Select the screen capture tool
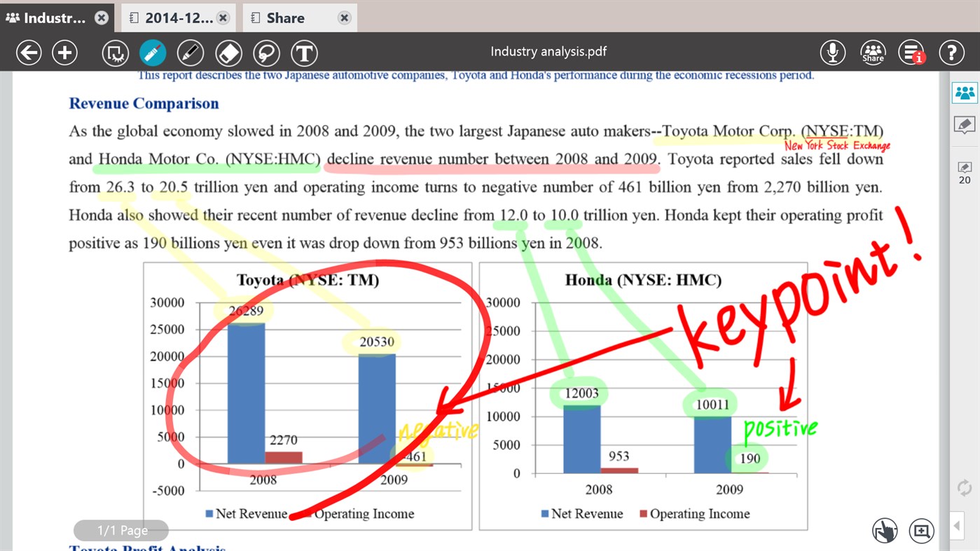Screen dimensions: 980x551 coord(114,53)
